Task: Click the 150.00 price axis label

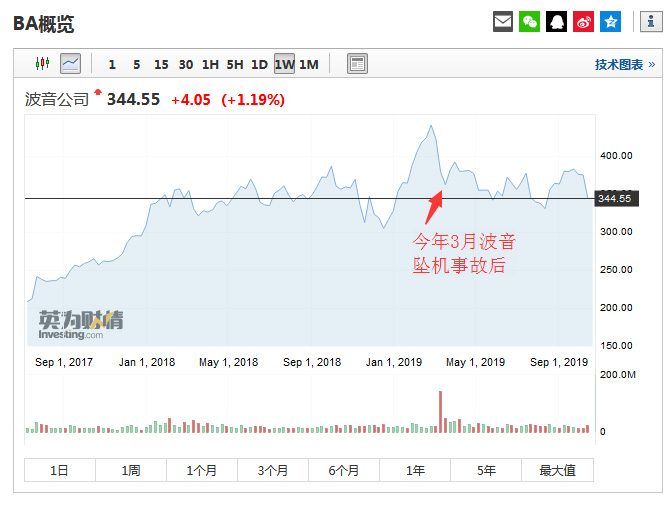Action: point(616,346)
